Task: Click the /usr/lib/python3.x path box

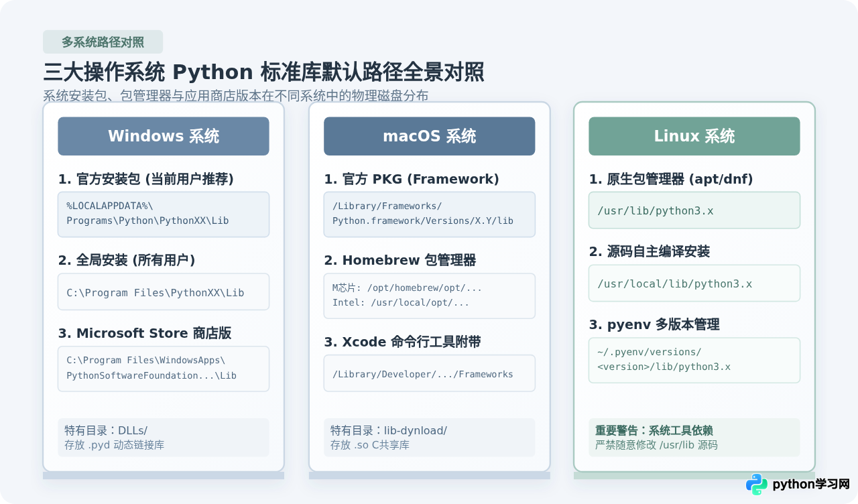Action: click(694, 210)
